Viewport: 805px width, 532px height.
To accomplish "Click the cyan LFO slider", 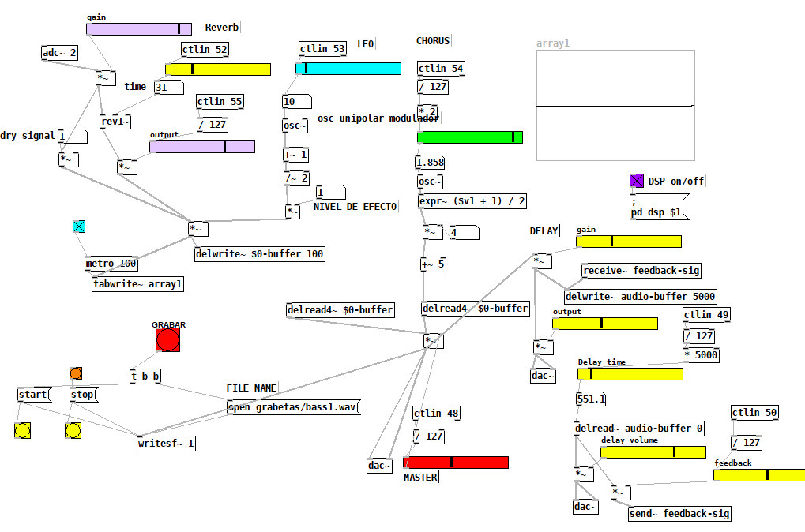I will 348,69.
